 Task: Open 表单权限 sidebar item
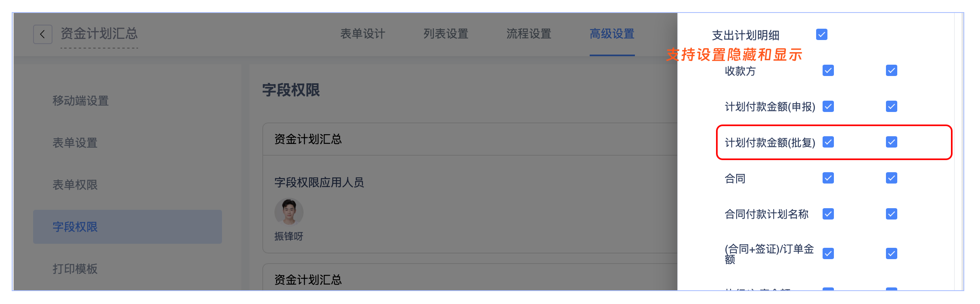point(75,185)
